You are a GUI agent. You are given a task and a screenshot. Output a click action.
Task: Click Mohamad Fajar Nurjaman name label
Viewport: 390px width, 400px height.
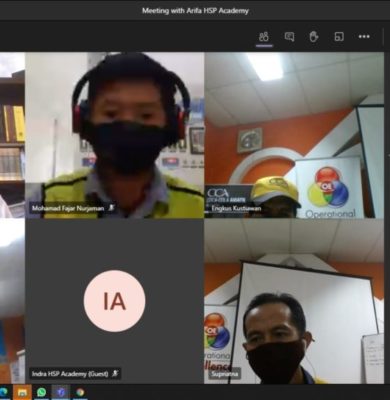pos(68,208)
